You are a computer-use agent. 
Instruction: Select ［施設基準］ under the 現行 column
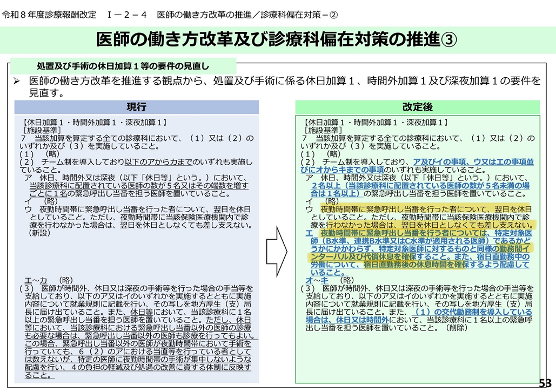41,131
